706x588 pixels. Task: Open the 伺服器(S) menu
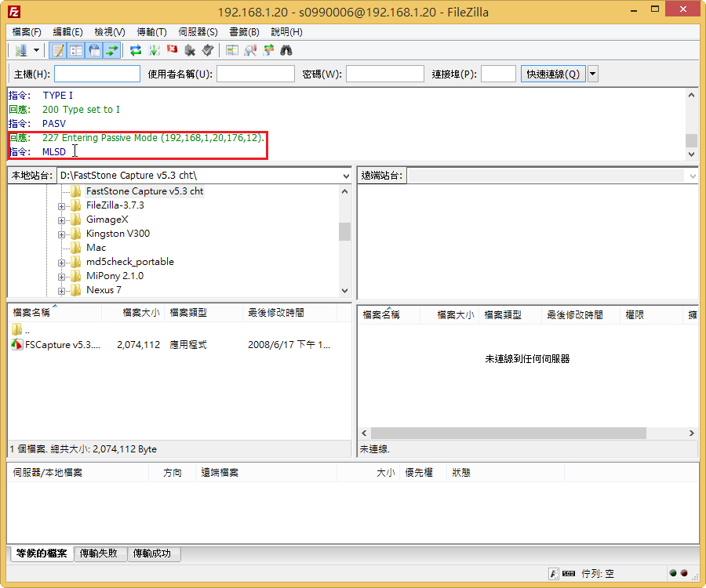click(x=198, y=32)
